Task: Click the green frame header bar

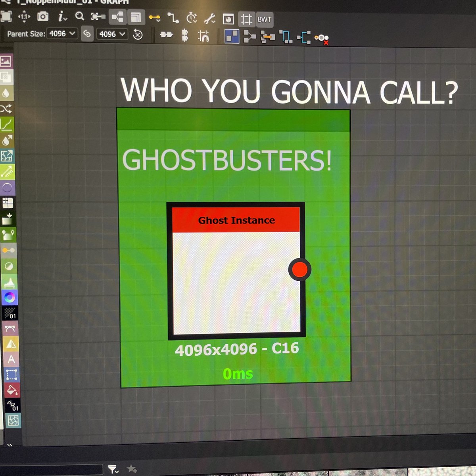Action: pos(233,120)
